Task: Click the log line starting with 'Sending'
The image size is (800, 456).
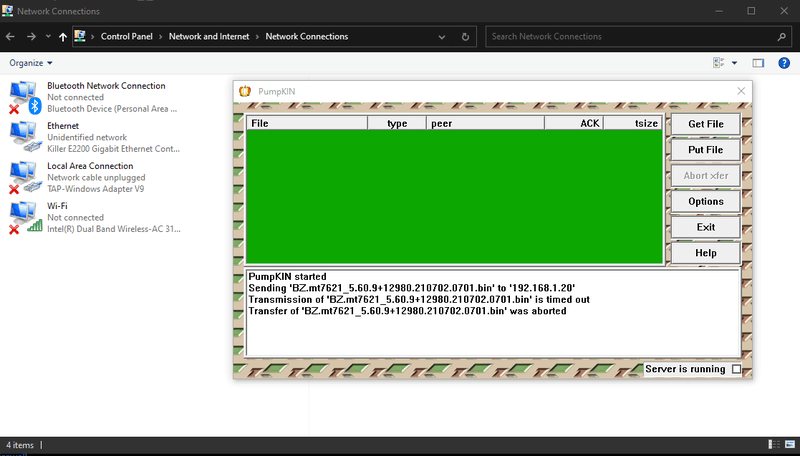Action: coord(411,288)
